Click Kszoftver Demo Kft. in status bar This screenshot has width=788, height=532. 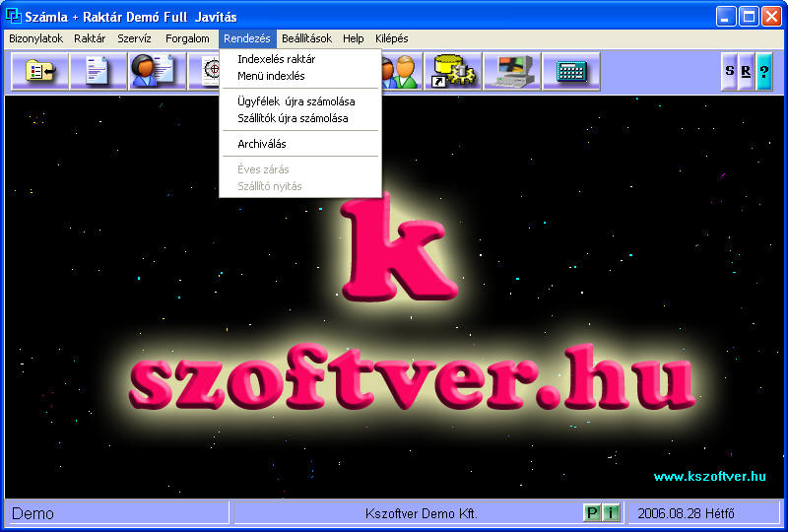click(422, 513)
